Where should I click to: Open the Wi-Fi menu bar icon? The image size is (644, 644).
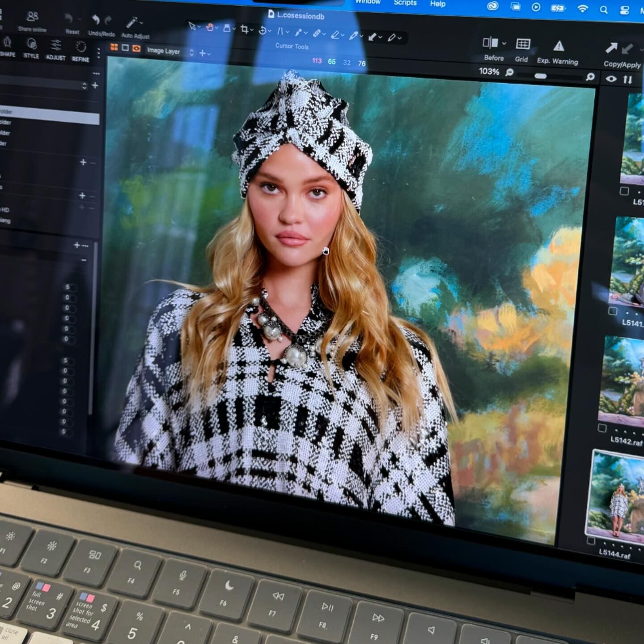pyautogui.click(x=582, y=8)
